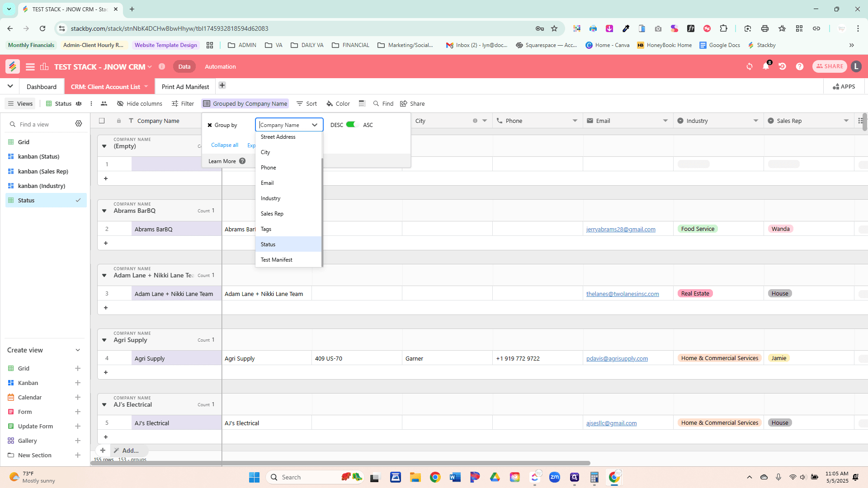Open File Explorer in the taskbar
The image size is (868, 488).
[415, 477]
